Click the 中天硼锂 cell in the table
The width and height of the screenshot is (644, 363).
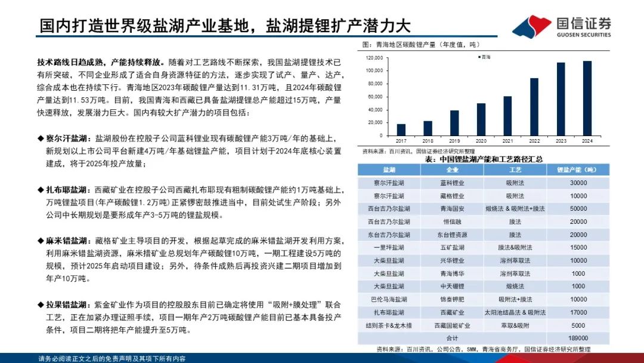point(452,286)
